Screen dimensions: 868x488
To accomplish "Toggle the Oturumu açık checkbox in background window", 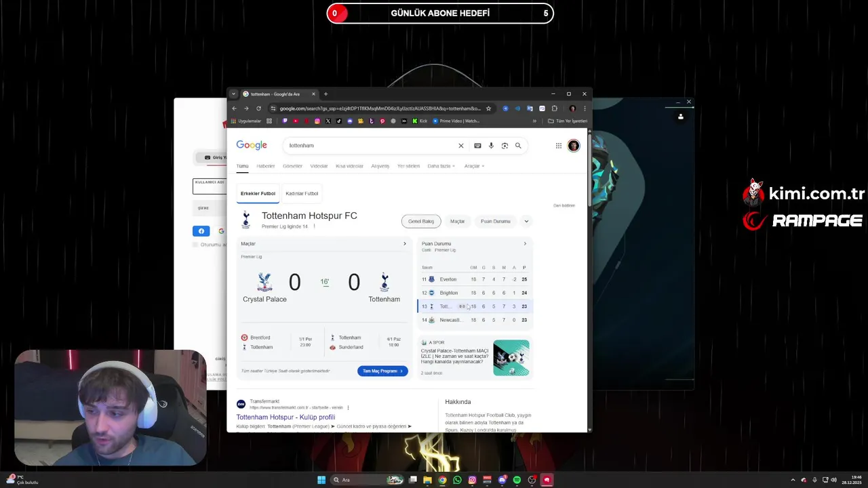I will click(195, 245).
